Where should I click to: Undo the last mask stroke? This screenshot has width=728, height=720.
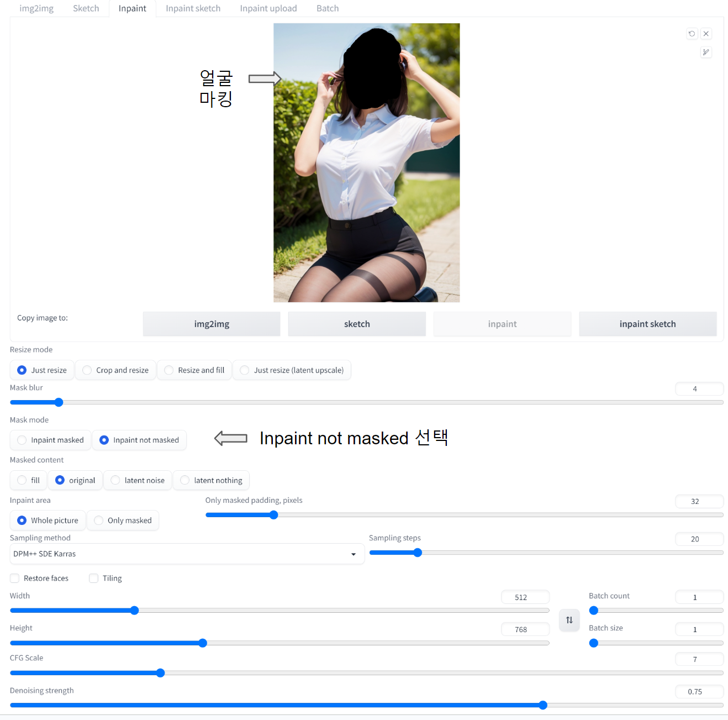[692, 34]
